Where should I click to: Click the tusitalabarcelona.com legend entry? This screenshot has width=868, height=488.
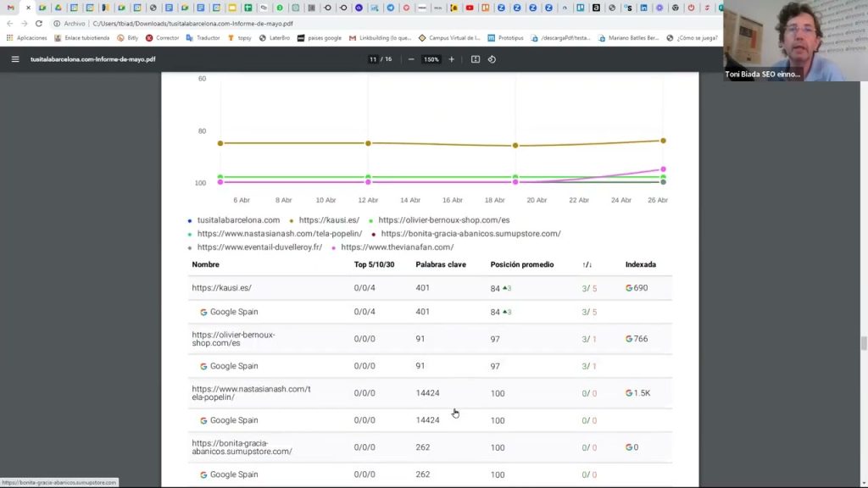point(238,220)
